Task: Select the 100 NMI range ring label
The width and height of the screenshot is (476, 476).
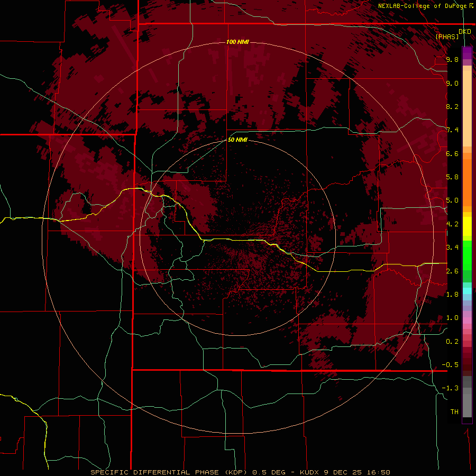Action: (237, 42)
